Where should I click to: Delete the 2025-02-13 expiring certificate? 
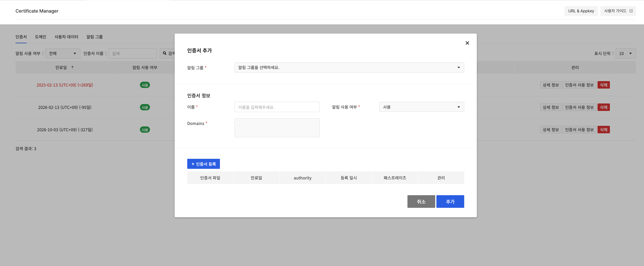coord(604,85)
